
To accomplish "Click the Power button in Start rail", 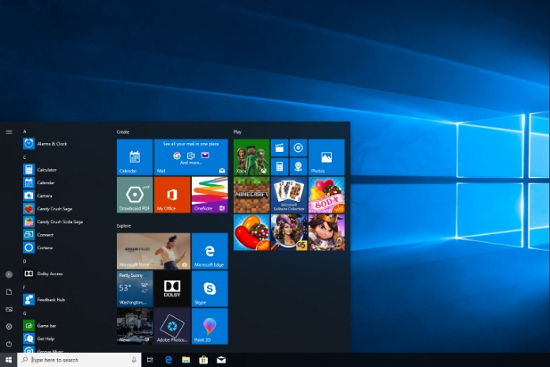I will tap(9, 344).
